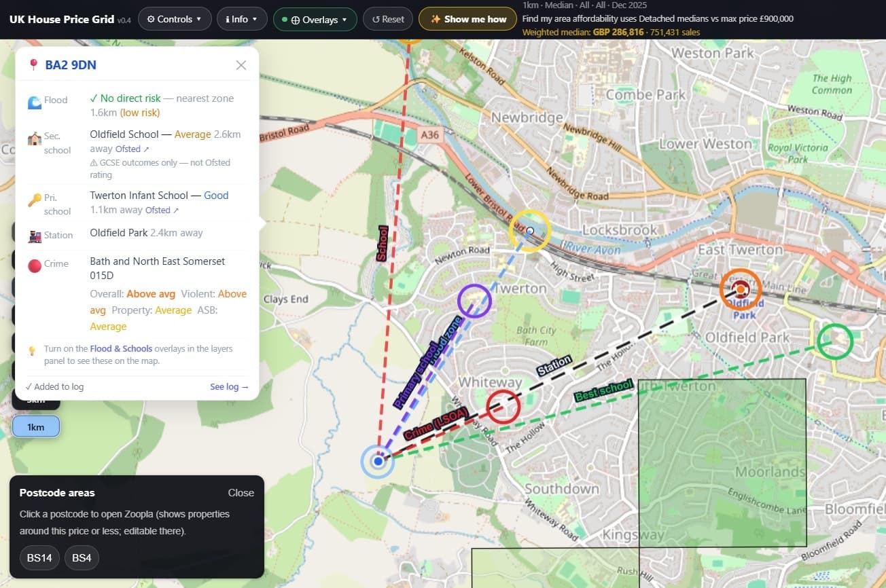Open the Controls dropdown
Viewport: 886px width, 588px height.
(174, 19)
